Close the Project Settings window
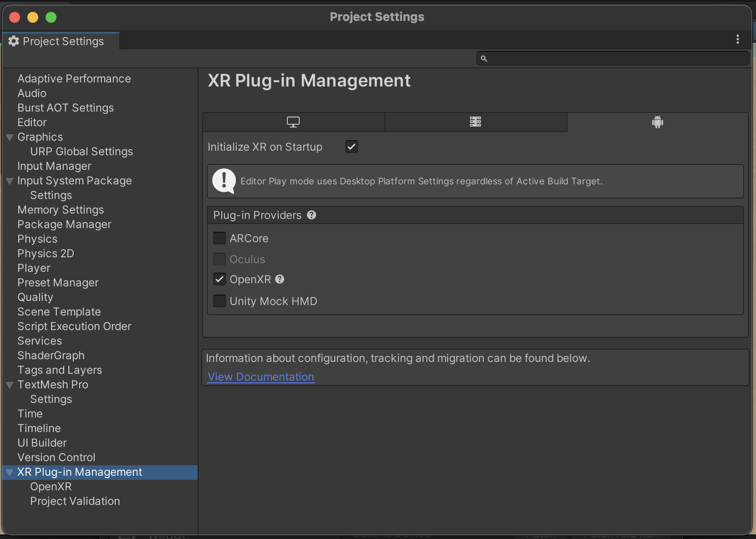The width and height of the screenshot is (756, 539). coord(15,17)
